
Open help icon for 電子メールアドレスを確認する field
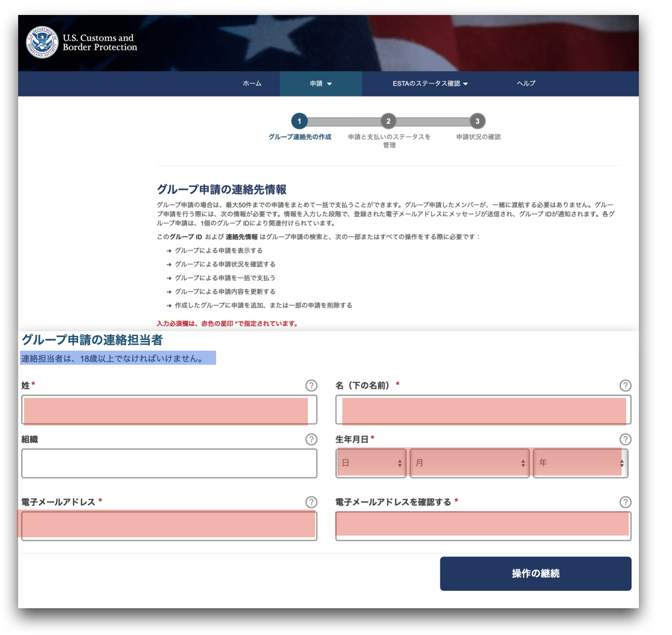625,502
